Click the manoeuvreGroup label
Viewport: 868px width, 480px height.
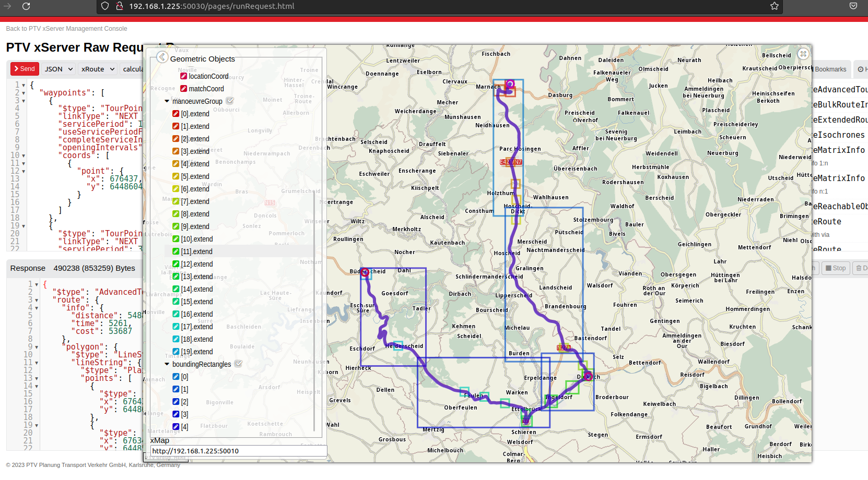point(197,101)
